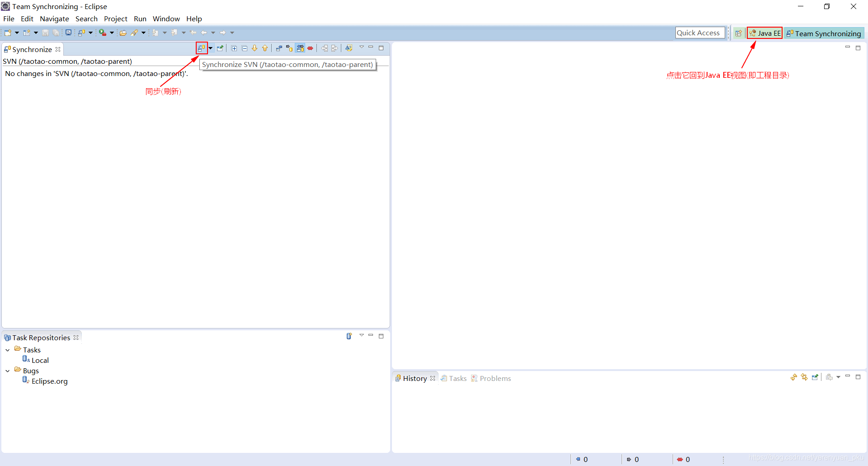Screen dimensions: 868x466
Task: Minimize the editor area panel
Action: pos(848,47)
